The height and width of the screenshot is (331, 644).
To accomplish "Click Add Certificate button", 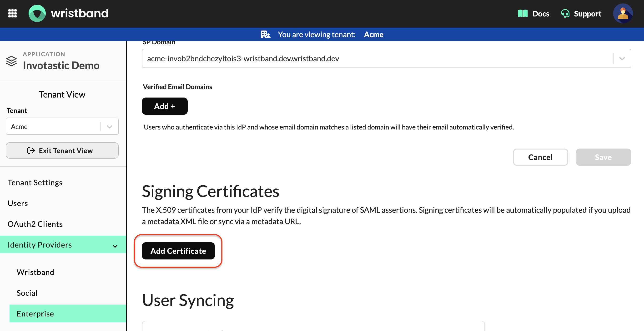I will [178, 251].
